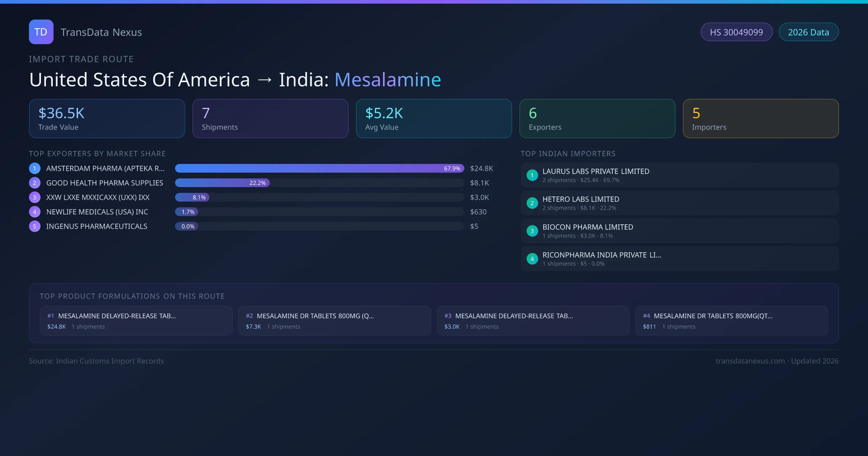Click the TD TransData Nexus logo icon

[41, 32]
